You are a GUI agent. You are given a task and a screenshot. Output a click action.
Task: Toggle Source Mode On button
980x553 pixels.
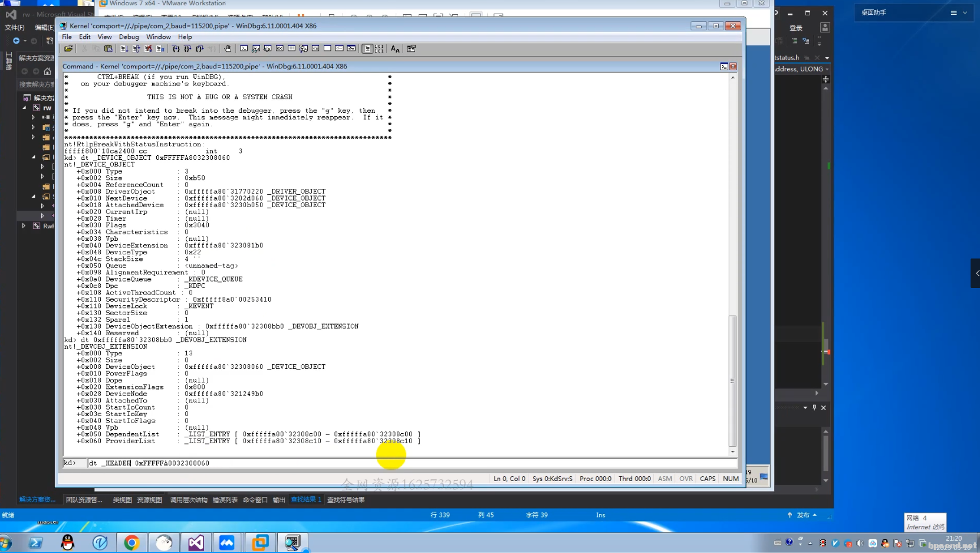[x=367, y=49]
